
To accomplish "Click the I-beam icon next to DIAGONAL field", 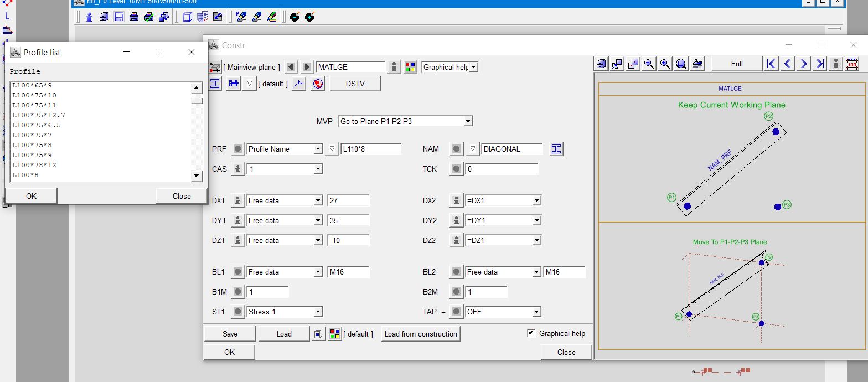I will [x=556, y=149].
